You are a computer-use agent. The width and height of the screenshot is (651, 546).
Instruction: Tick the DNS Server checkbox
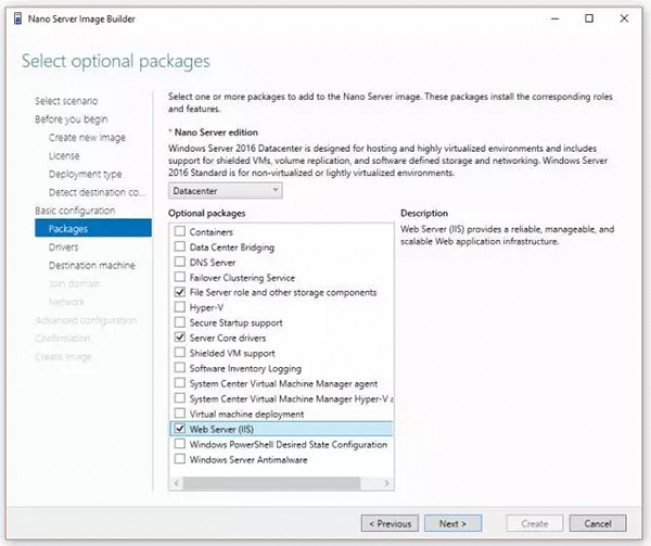[x=180, y=262]
